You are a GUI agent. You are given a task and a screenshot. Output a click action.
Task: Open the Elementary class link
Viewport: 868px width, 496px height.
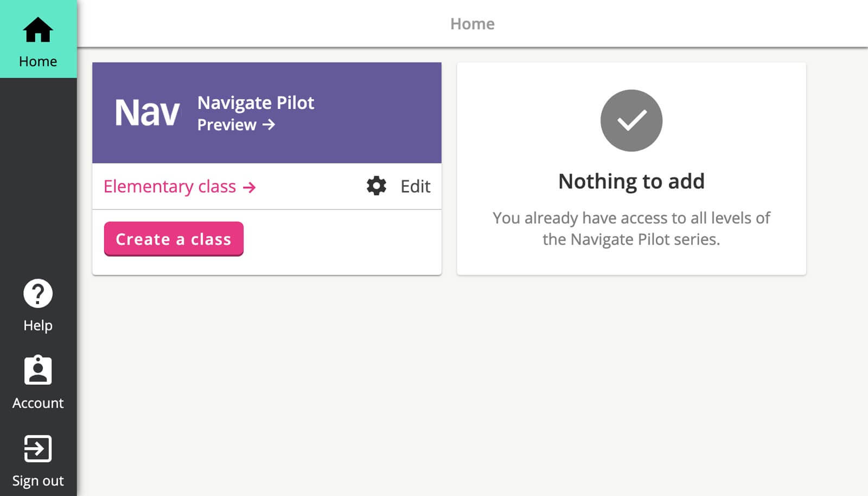click(x=170, y=187)
